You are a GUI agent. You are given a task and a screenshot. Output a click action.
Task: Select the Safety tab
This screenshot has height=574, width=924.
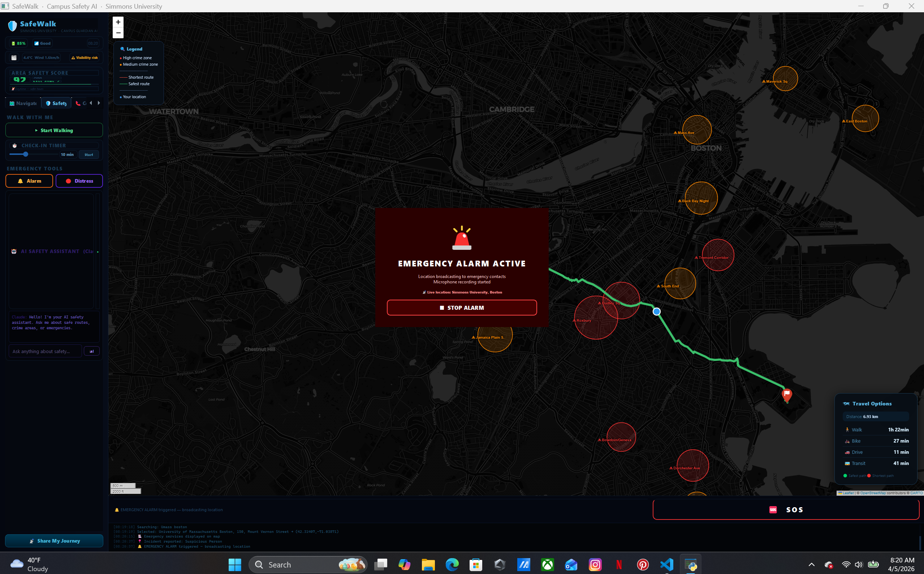click(56, 103)
